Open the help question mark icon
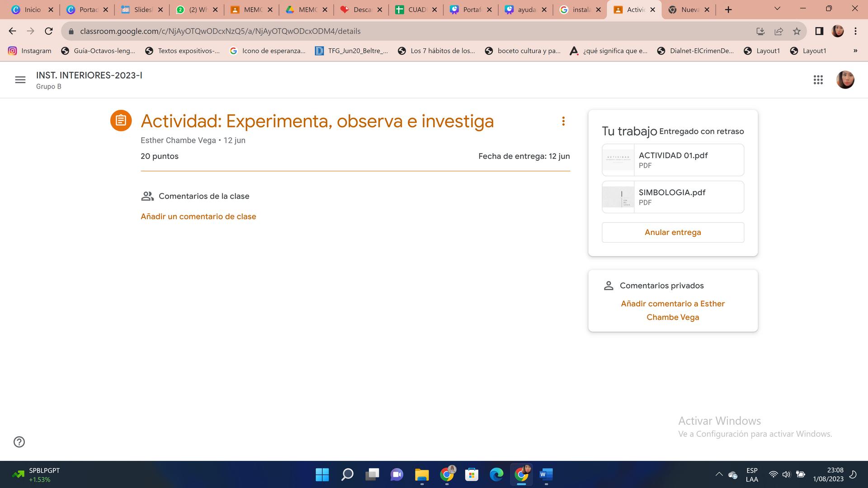The image size is (868, 488). (19, 442)
